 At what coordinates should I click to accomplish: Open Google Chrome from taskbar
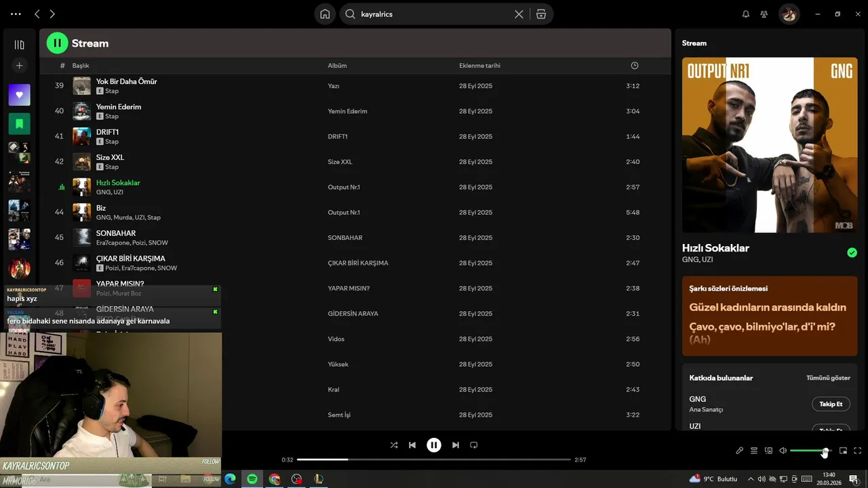(x=274, y=479)
